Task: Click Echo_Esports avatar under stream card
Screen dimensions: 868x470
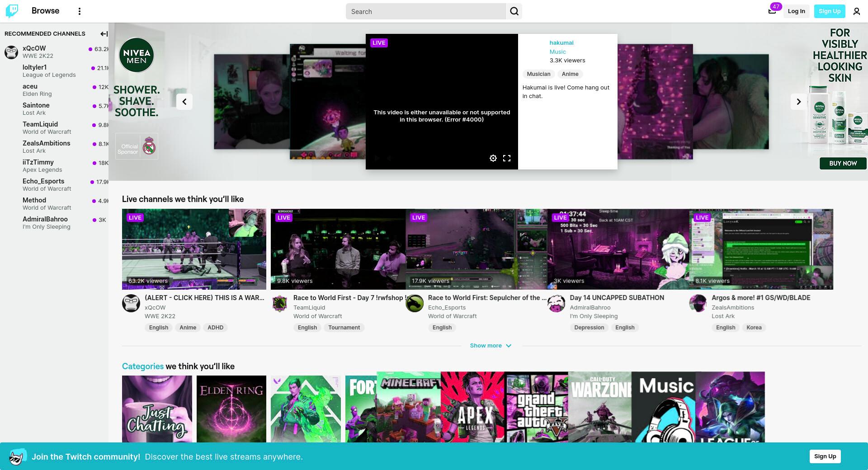Action: 415,303
